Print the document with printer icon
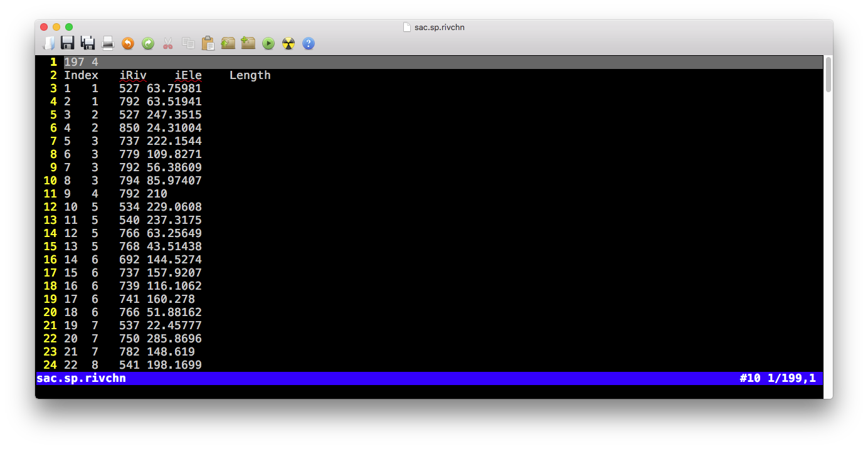This screenshot has width=868, height=449. [x=108, y=43]
